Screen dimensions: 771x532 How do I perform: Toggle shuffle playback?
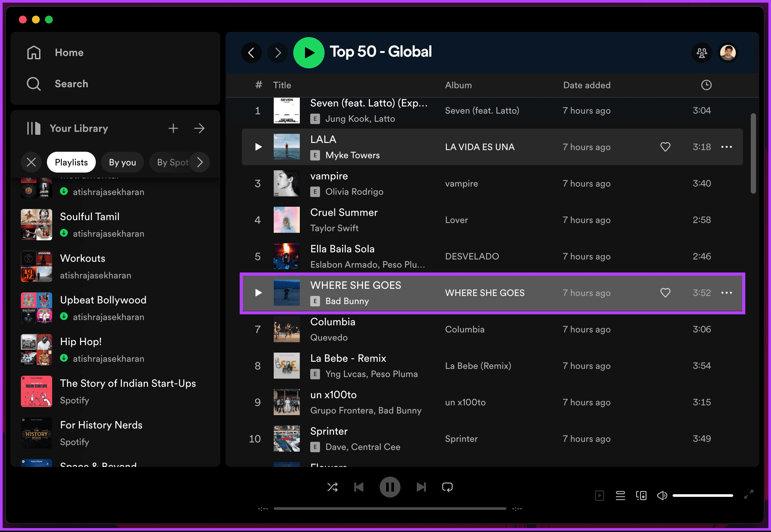332,487
